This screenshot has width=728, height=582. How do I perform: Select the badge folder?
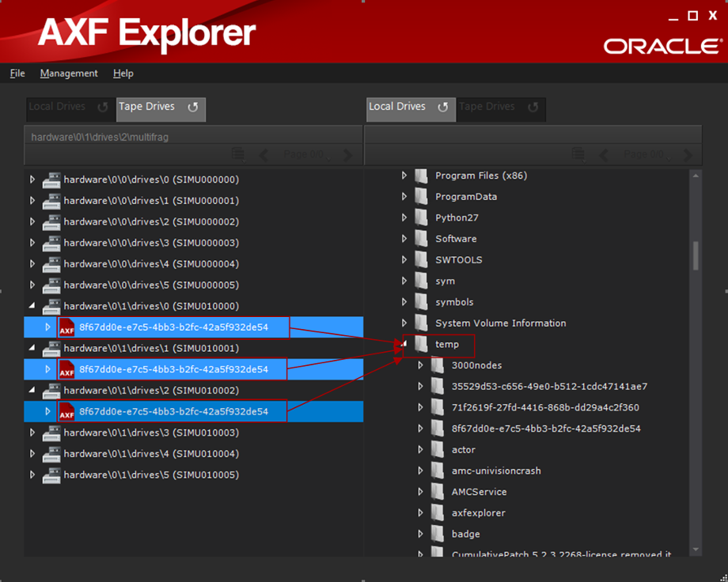[465, 534]
